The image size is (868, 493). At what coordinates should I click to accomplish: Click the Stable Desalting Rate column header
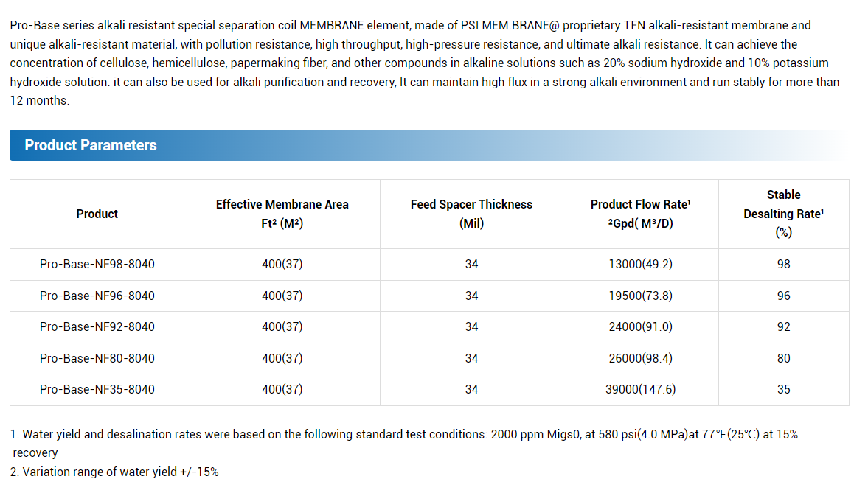tap(783, 214)
